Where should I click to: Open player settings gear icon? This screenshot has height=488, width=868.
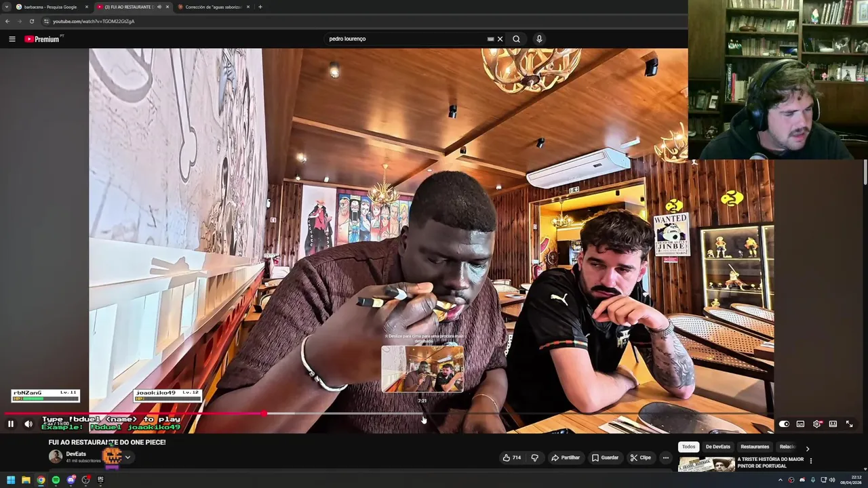coord(816,424)
